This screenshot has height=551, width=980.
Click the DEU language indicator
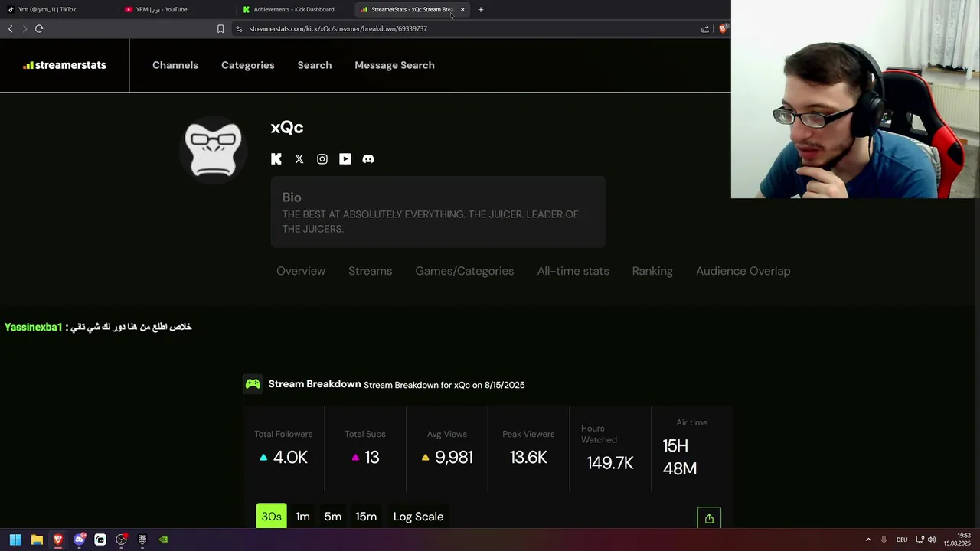(902, 540)
